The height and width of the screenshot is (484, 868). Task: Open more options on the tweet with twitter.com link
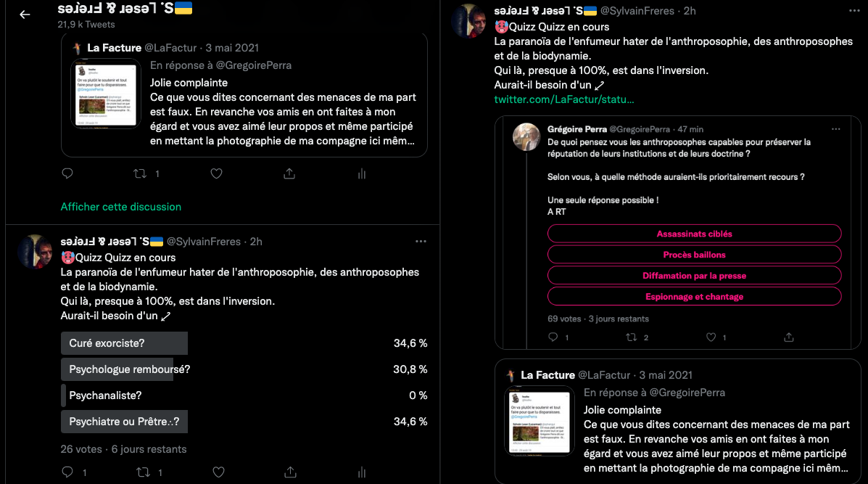[854, 11]
